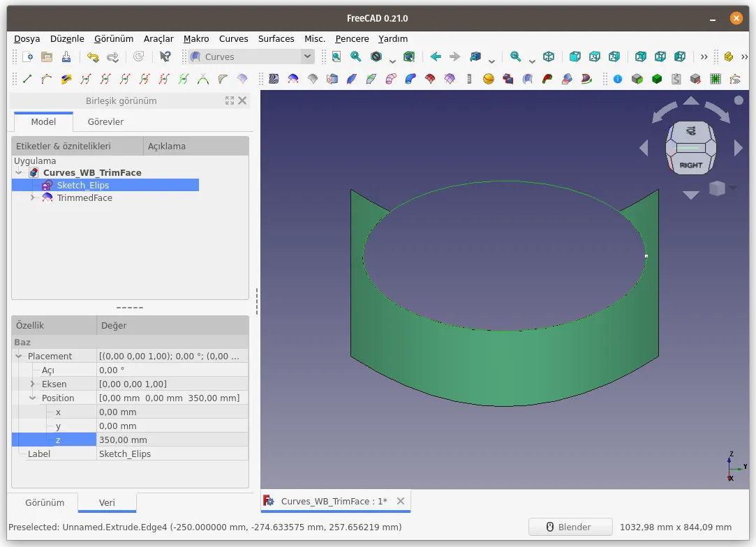Edit the z position value 350,00 mm
Image resolution: width=756 pixels, height=547 pixels.
click(x=172, y=440)
